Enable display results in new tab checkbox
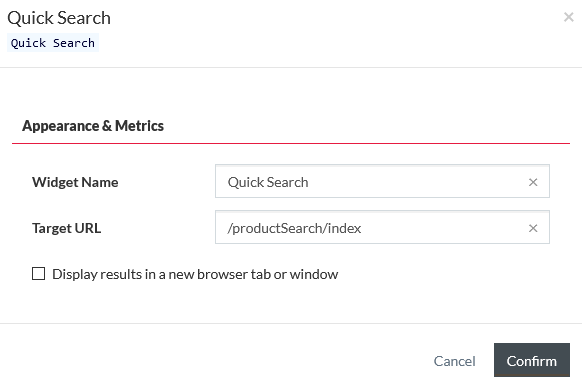 (x=39, y=274)
